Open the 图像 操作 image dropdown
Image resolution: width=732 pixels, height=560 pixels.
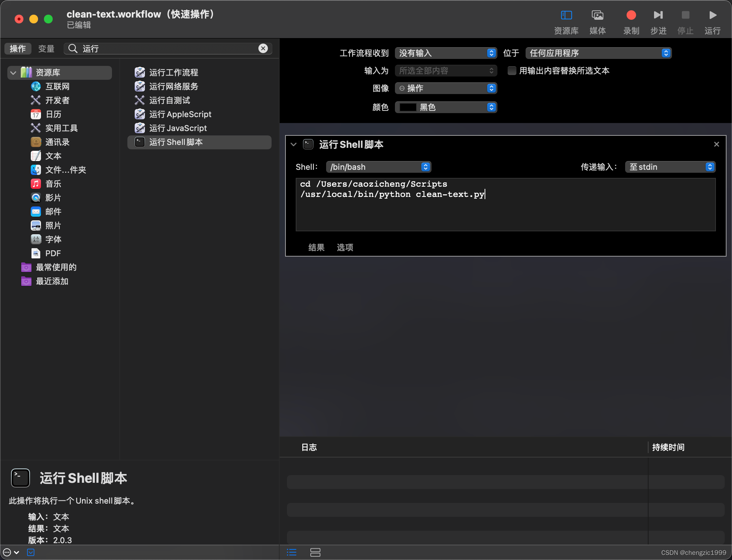coord(446,88)
